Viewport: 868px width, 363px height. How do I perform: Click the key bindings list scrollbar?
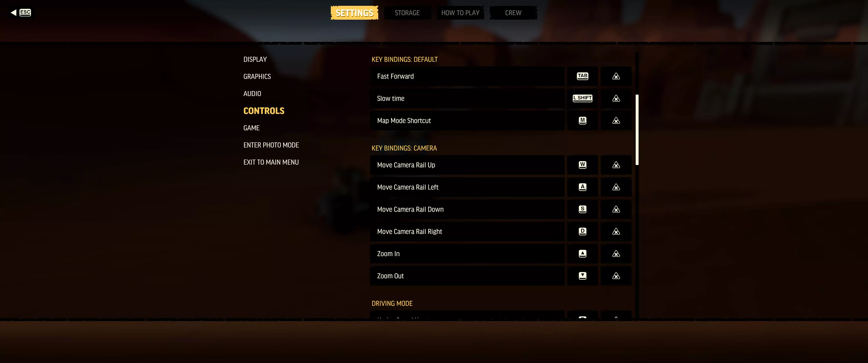637,130
